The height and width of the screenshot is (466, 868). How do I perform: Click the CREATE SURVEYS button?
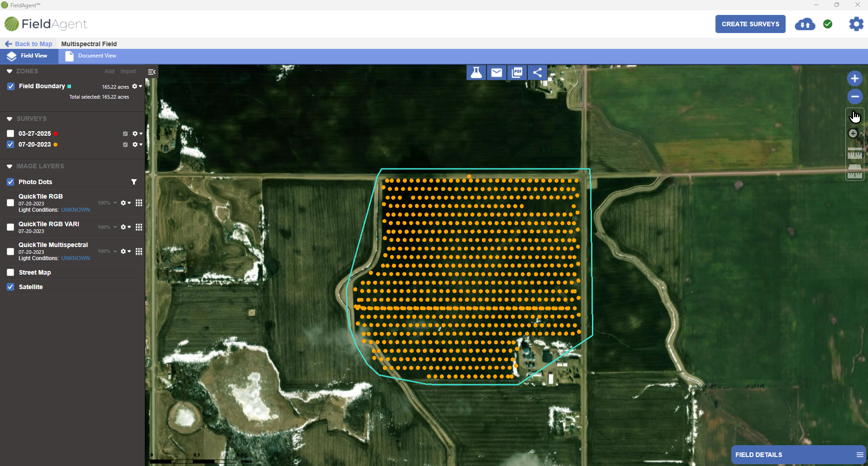click(750, 24)
